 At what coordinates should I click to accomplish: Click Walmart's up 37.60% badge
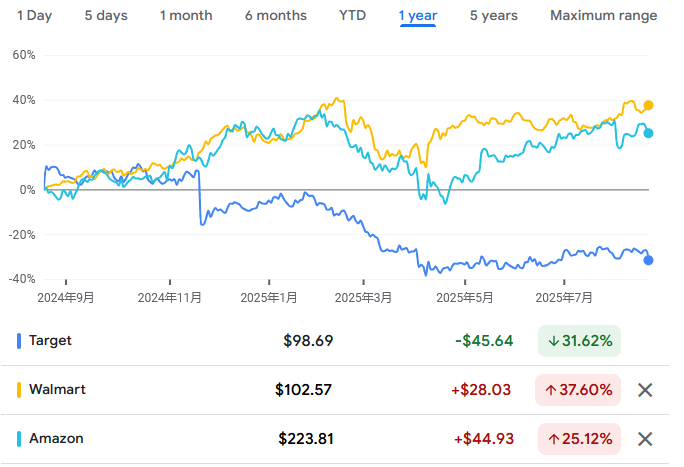(x=578, y=390)
